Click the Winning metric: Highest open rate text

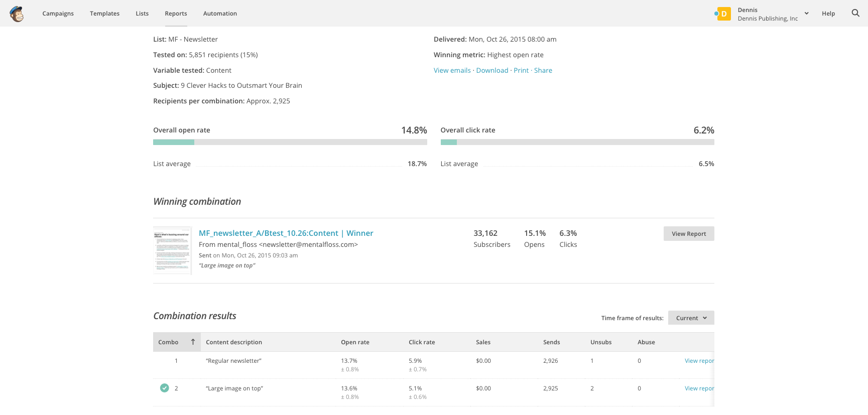click(x=488, y=55)
